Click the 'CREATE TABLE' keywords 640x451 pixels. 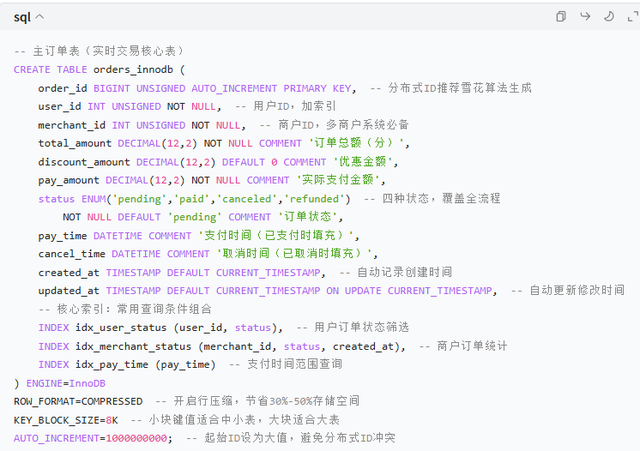[50, 69]
